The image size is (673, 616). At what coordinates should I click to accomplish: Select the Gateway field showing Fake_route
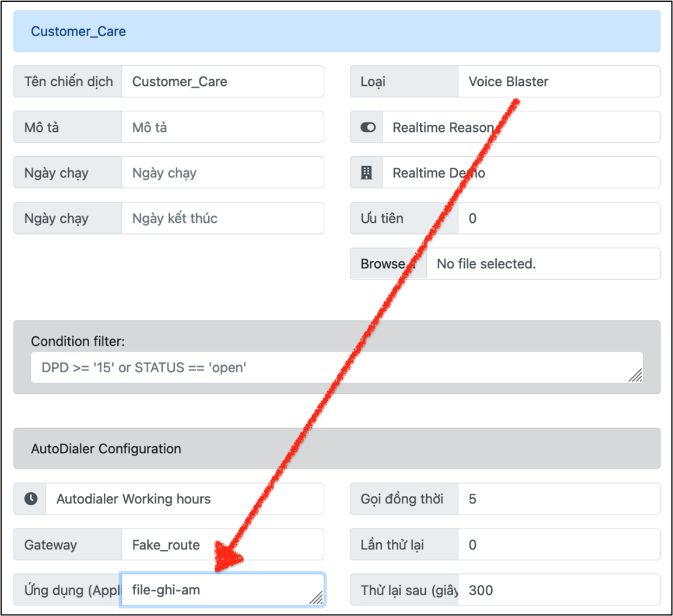point(222,545)
